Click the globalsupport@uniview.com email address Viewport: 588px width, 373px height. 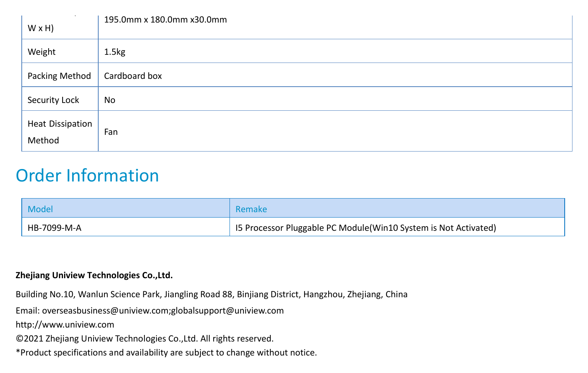pos(227,310)
